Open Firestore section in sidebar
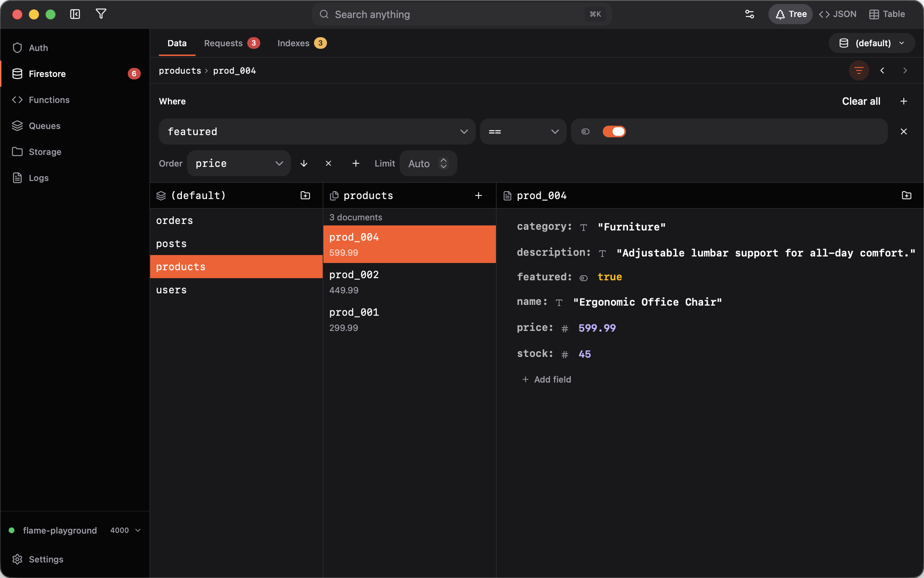Viewport: 924px width, 578px height. [75, 74]
